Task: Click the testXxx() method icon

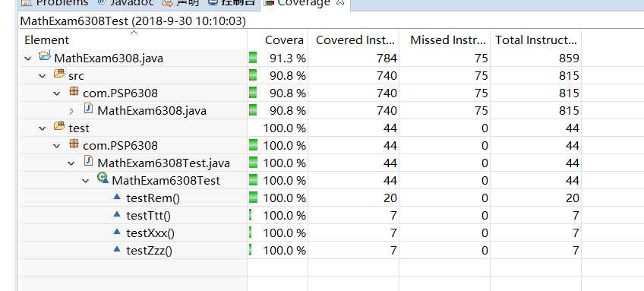Action: pos(117,232)
